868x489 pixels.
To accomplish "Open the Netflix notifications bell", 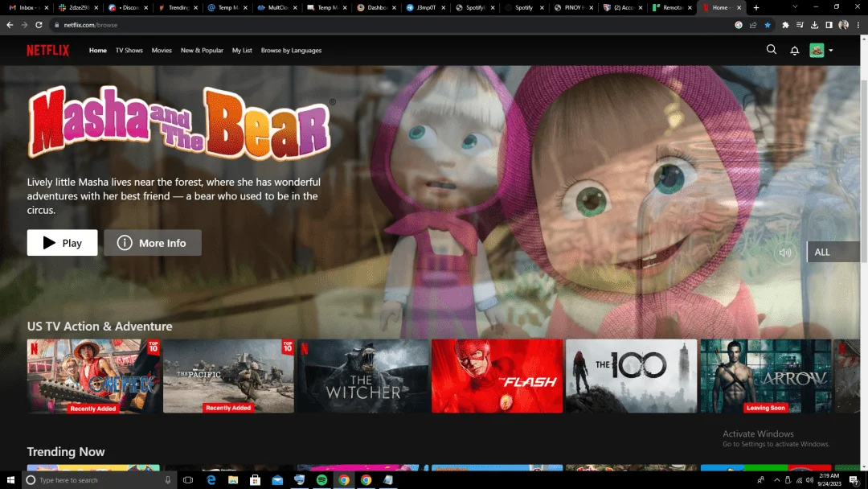I will pyautogui.click(x=794, y=51).
